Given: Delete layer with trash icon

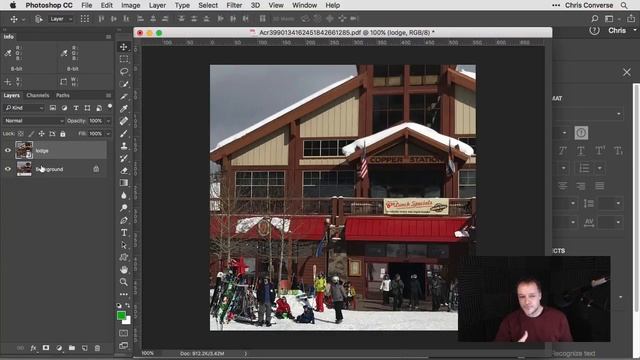Looking at the screenshot, I should click(x=97, y=348).
